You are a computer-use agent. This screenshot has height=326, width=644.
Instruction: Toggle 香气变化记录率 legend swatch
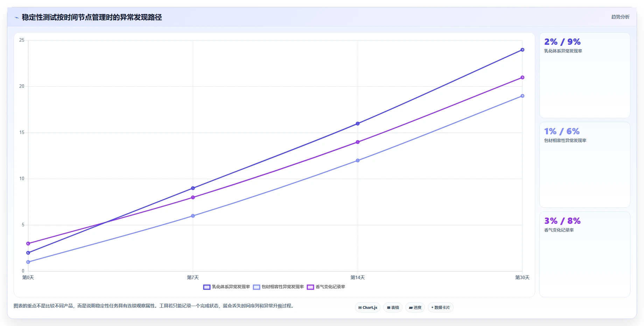[x=310, y=287]
